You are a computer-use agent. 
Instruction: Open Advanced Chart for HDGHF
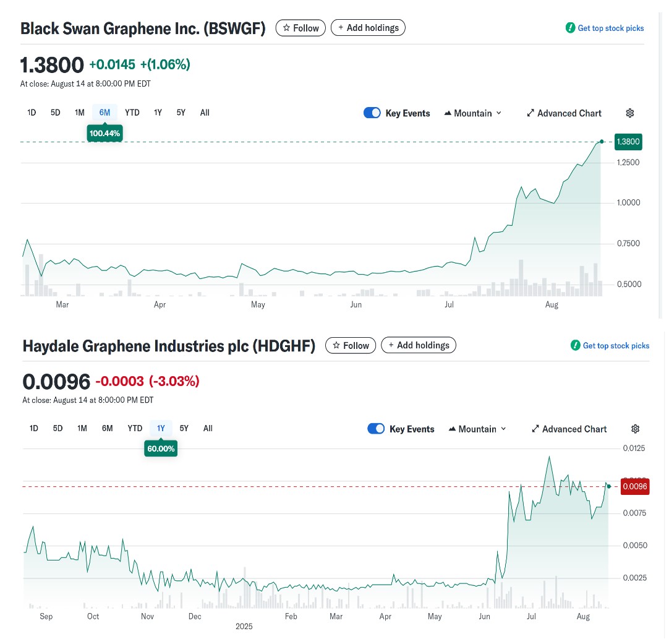[569, 429]
